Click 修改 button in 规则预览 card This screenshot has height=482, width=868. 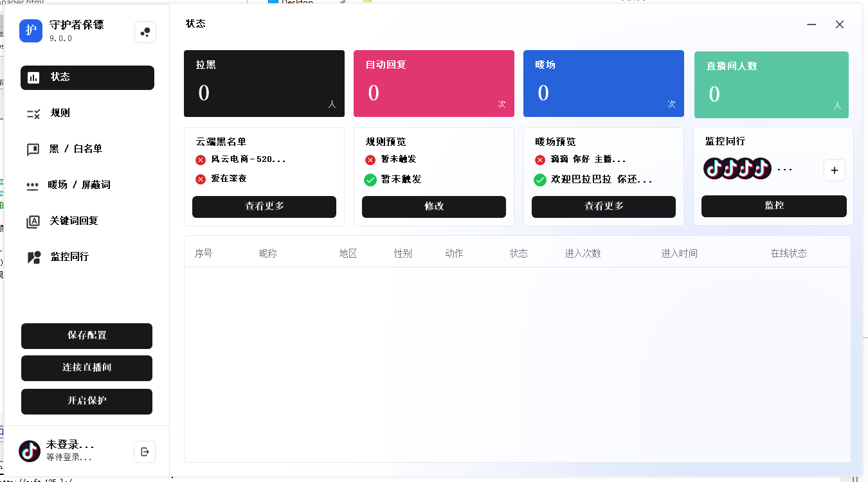[434, 207]
